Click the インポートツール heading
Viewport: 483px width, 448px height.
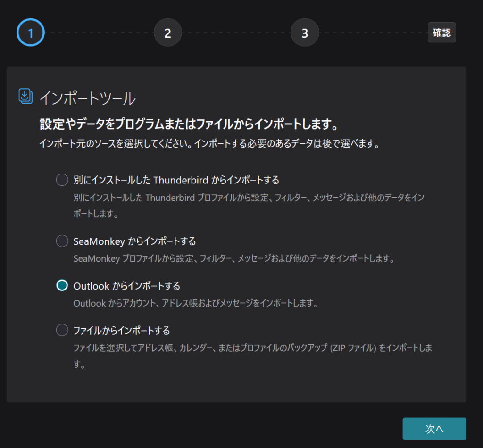(x=87, y=99)
